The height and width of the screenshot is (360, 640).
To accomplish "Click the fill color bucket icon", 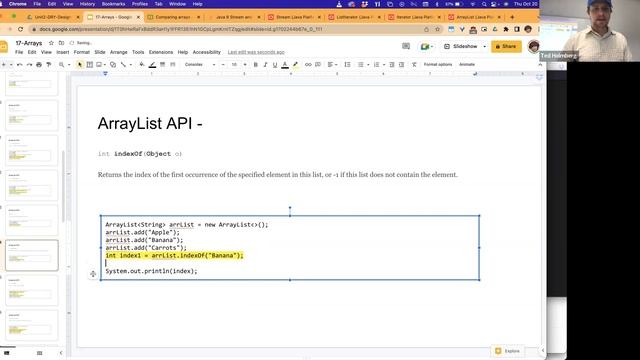I will pyautogui.click(x=142, y=64).
